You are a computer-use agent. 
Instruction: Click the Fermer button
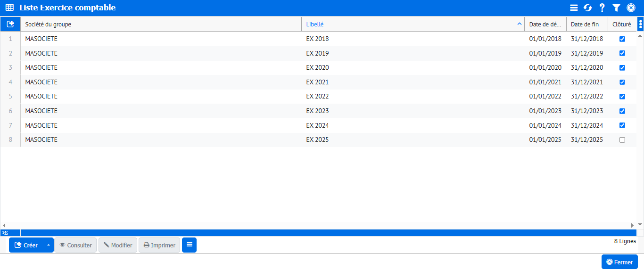click(619, 262)
